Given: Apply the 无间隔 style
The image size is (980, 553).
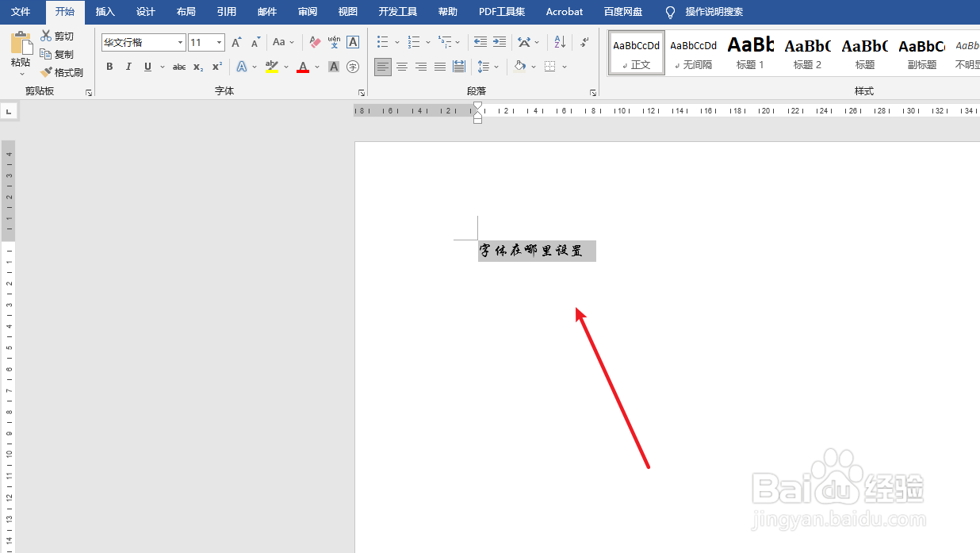Looking at the screenshot, I should 694,53.
